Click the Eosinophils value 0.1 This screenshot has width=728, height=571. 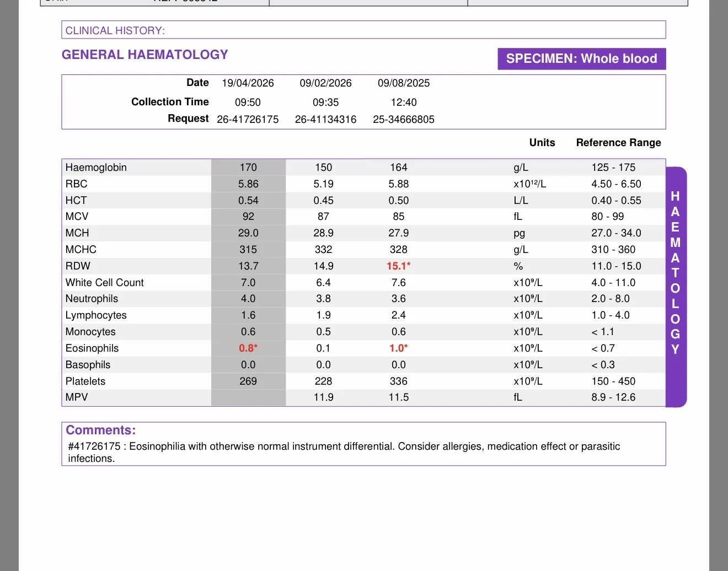(324, 348)
